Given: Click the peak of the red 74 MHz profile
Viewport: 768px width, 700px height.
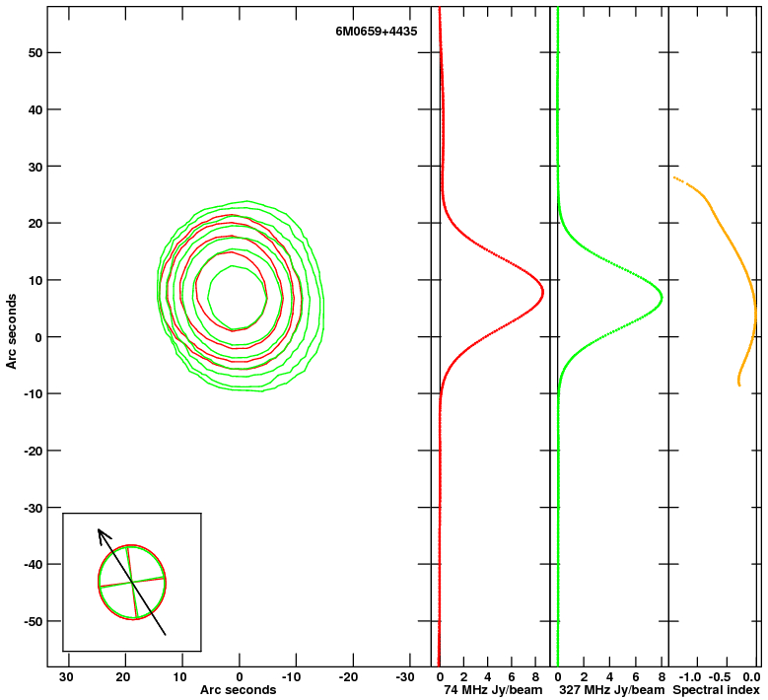Looking at the screenshot, I should click(542, 293).
